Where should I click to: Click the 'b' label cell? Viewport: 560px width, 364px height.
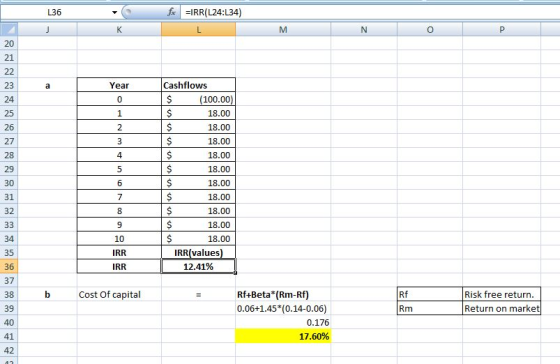point(48,294)
